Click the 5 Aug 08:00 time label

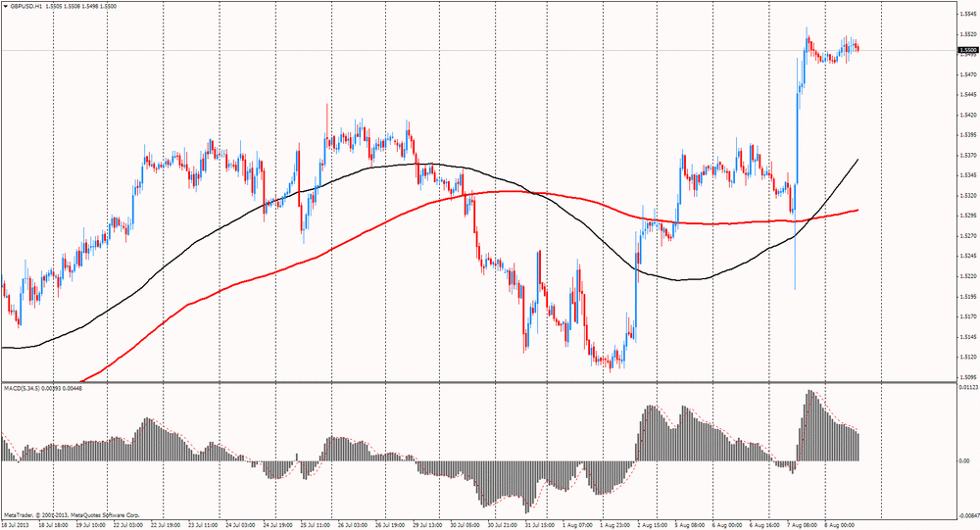click(x=689, y=526)
